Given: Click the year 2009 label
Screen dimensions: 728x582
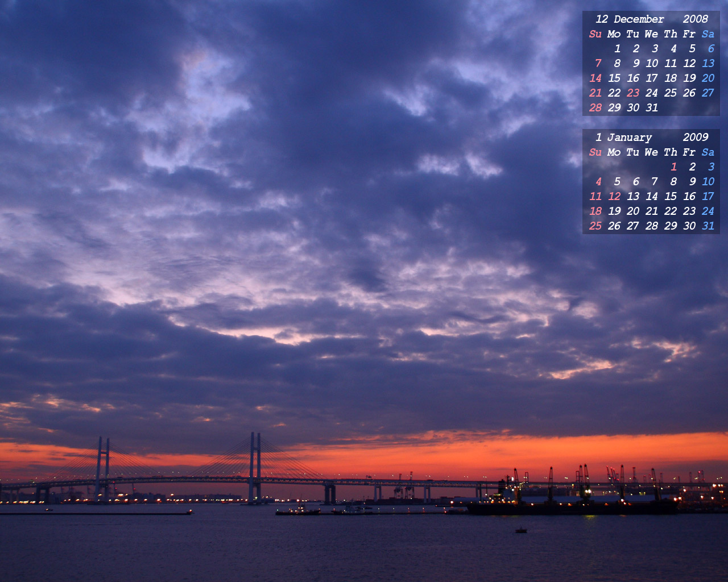Looking at the screenshot, I should (696, 138).
